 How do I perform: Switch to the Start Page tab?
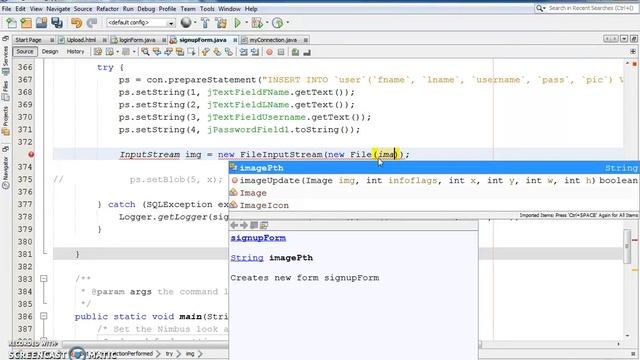[29, 40]
